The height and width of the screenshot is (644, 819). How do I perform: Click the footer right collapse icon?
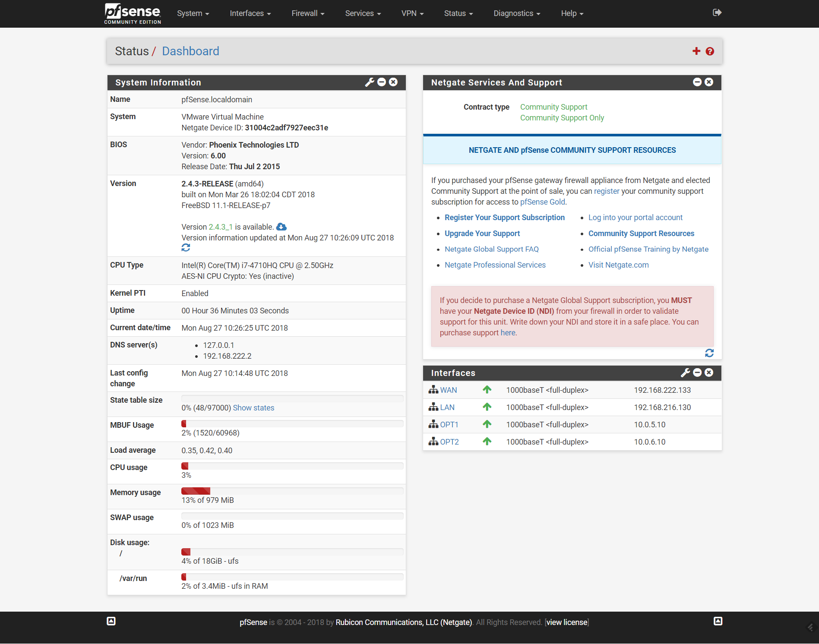(718, 621)
